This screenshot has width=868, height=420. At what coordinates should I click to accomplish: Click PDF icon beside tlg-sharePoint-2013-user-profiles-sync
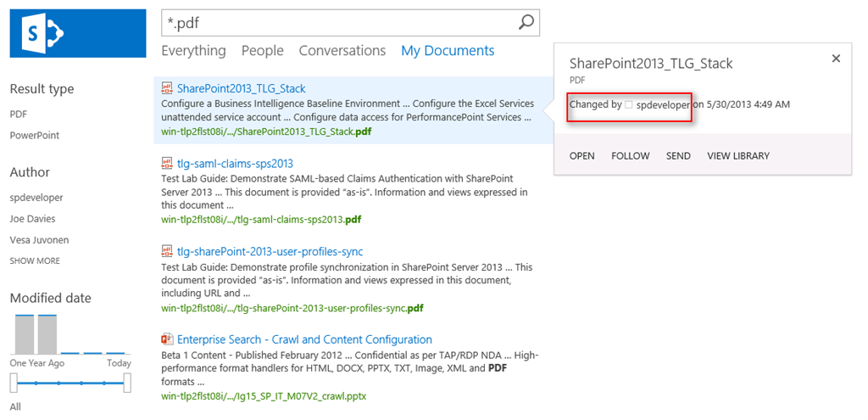click(x=167, y=251)
